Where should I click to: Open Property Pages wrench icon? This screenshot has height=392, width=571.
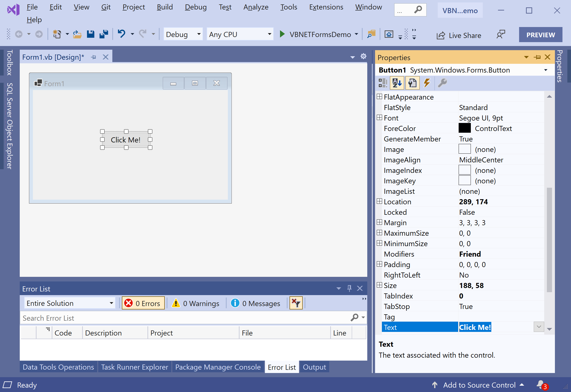pyautogui.click(x=442, y=83)
